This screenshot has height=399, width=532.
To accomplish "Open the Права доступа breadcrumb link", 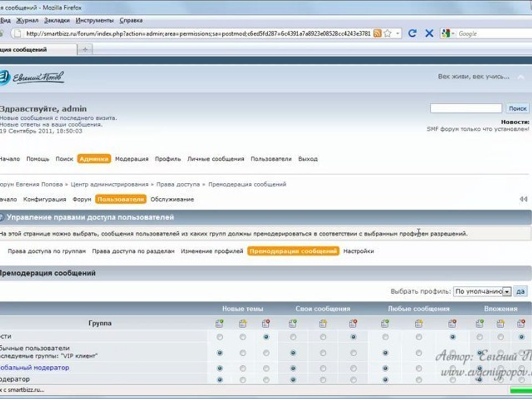I will click(178, 184).
